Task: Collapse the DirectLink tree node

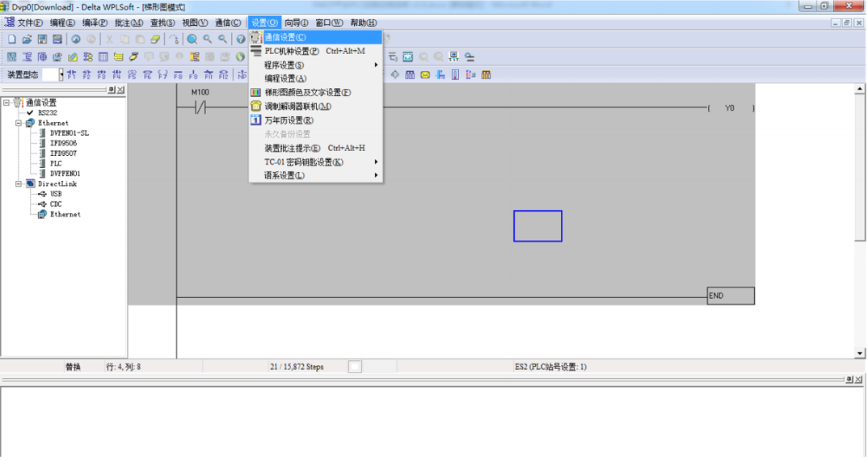Action: pos(19,183)
